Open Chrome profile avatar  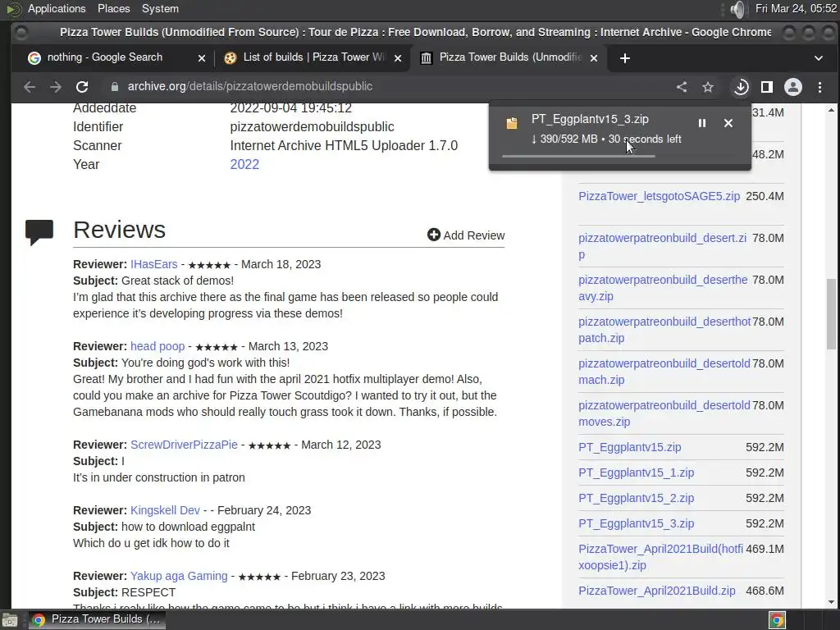(x=793, y=87)
